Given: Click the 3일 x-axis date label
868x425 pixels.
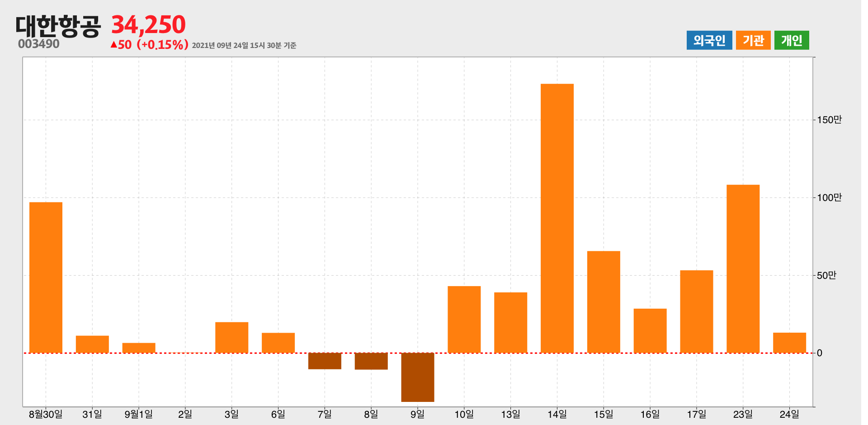Looking at the screenshot, I should (231, 414).
